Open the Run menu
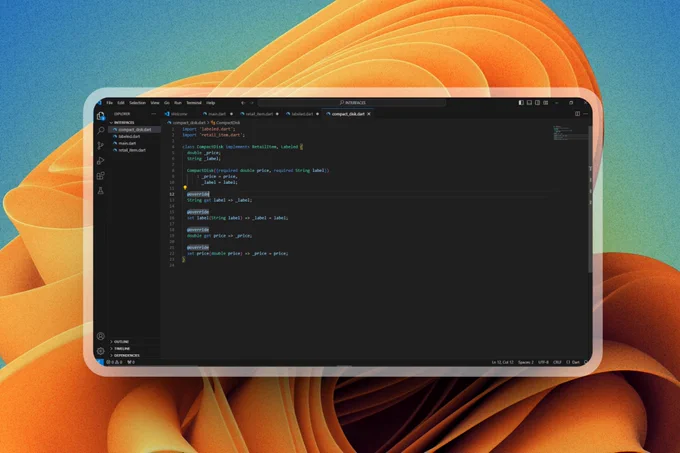This screenshot has width=680, height=453. tap(178, 103)
